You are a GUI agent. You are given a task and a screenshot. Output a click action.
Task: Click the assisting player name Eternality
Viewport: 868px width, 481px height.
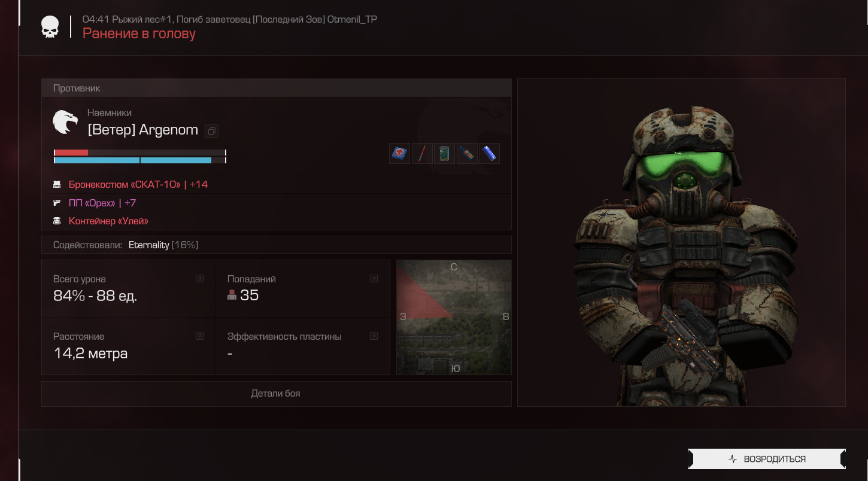pos(148,245)
